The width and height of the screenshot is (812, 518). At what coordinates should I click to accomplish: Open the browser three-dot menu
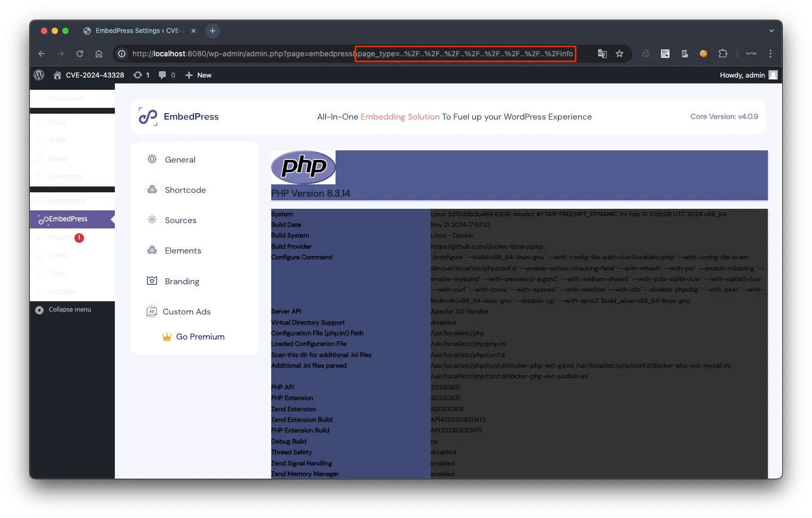(x=771, y=54)
